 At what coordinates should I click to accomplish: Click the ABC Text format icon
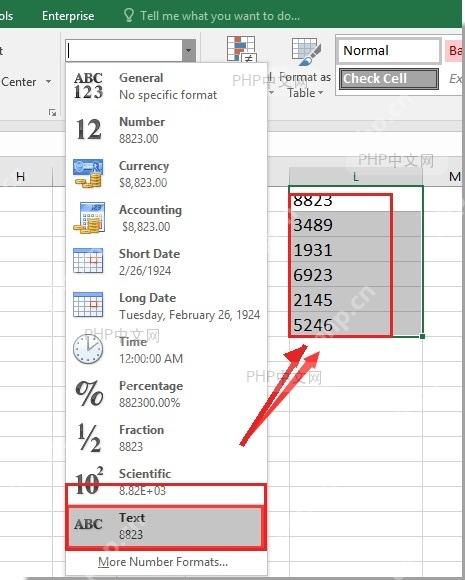88,525
